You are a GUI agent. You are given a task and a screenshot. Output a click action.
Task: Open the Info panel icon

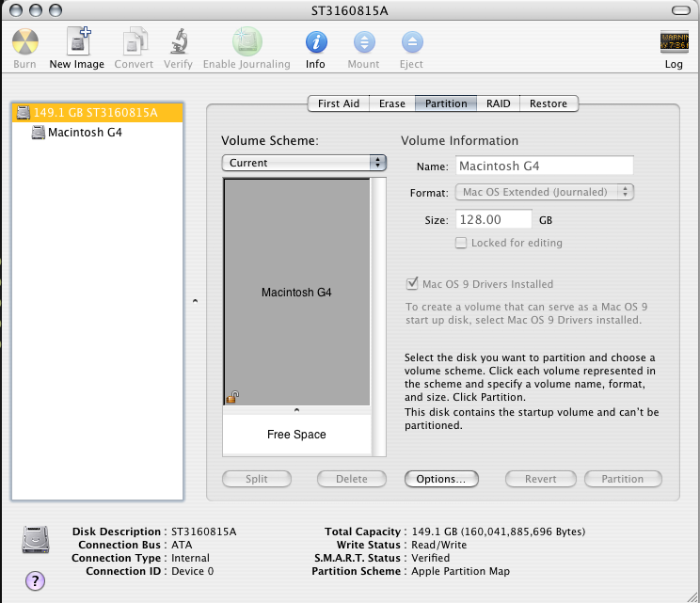coord(316,42)
